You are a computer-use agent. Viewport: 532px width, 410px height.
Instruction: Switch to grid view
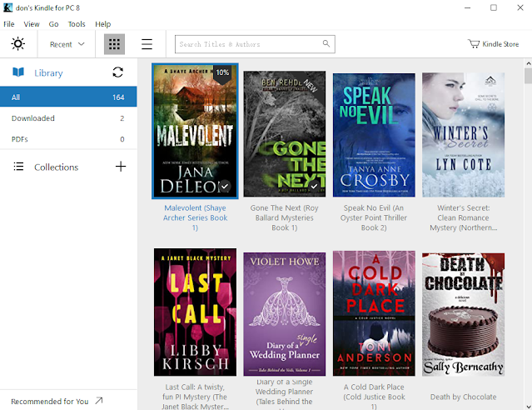point(114,44)
